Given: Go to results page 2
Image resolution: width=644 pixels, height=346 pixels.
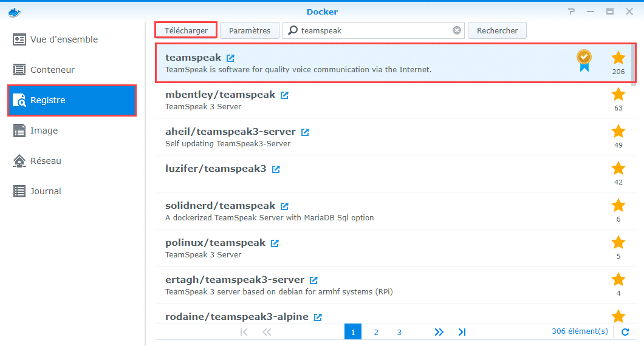Looking at the screenshot, I should tap(376, 332).
